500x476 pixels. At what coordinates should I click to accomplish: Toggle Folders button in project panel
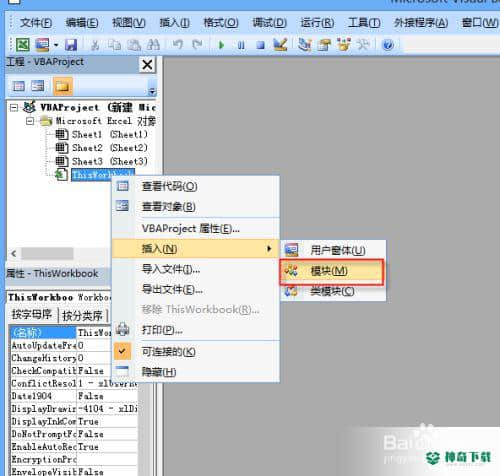pyautogui.click(x=62, y=86)
